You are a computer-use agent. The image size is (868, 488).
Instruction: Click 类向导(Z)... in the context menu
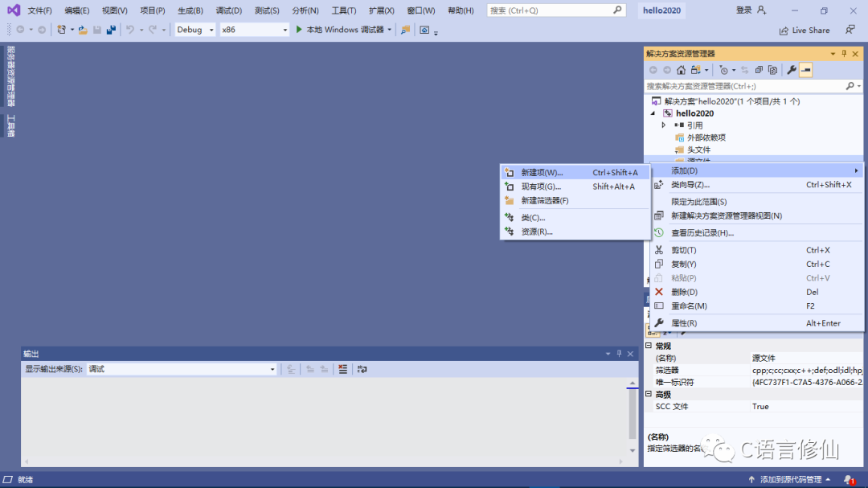757,184
